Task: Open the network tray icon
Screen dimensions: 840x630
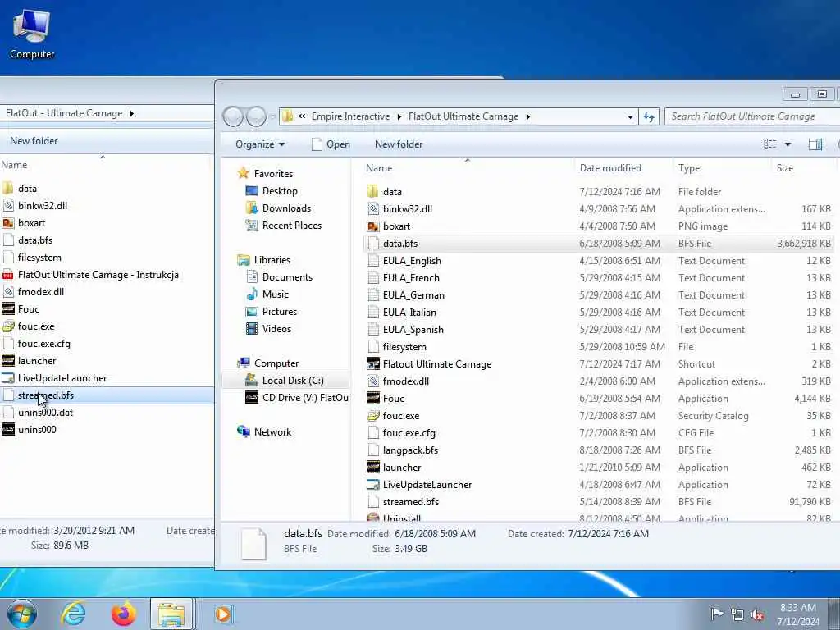Action: click(x=737, y=614)
